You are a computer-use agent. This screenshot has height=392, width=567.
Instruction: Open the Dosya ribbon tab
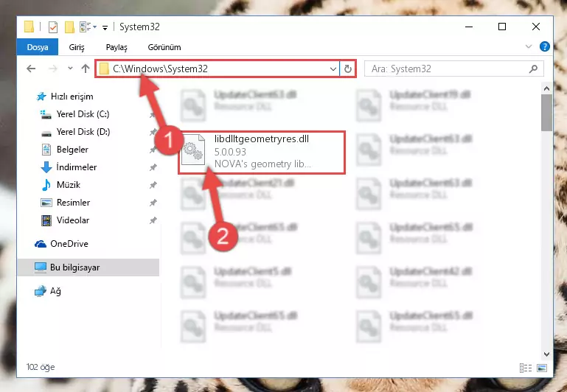click(x=38, y=47)
